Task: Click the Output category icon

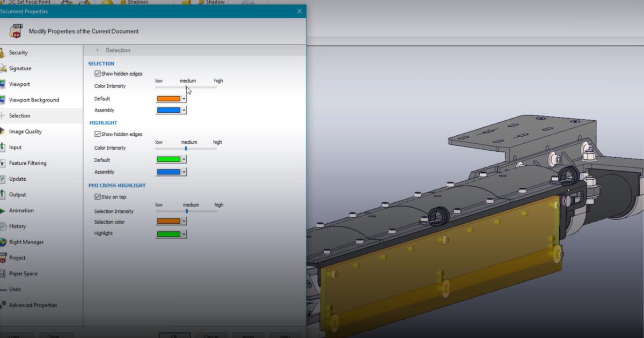Action: pyautogui.click(x=2, y=195)
